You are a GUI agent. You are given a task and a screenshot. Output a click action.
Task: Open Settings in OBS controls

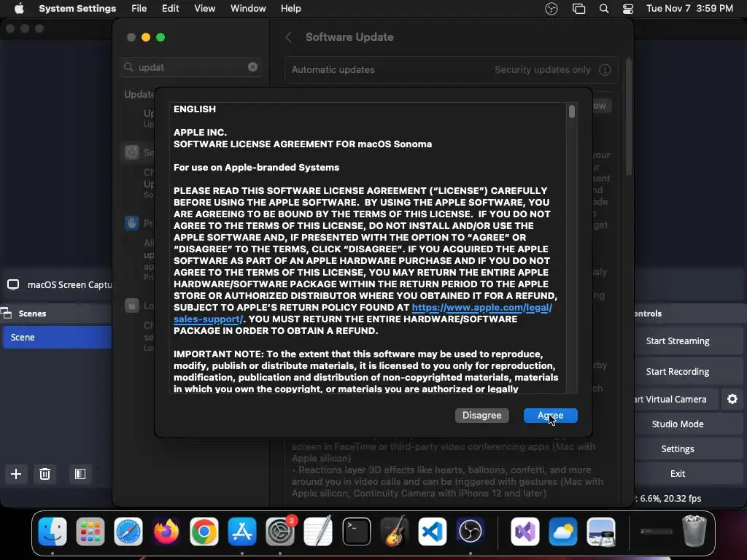tap(689, 448)
